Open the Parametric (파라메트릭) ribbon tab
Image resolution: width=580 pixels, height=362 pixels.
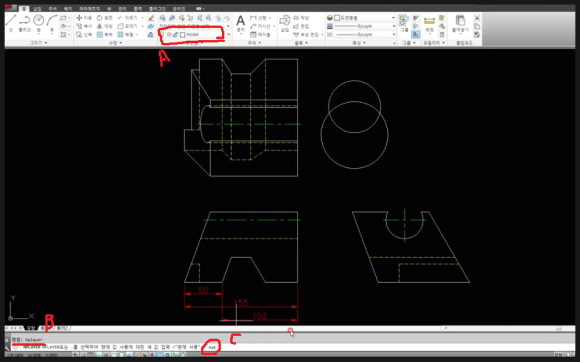click(89, 9)
